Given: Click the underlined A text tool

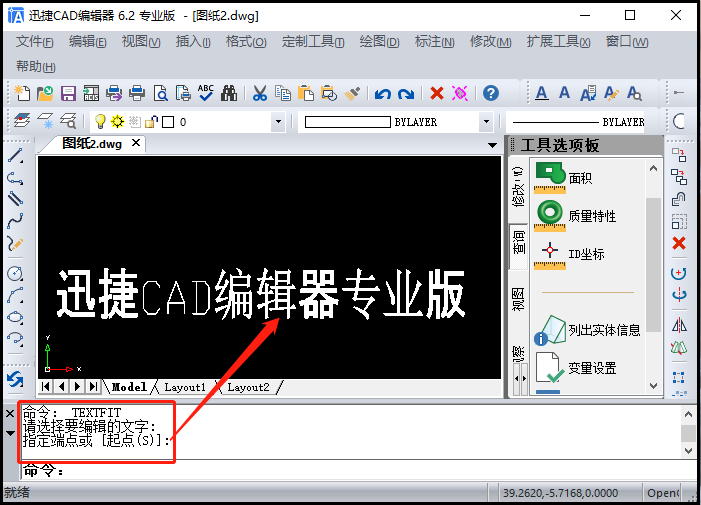Looking at the screenshot, I should click(542, 93).
